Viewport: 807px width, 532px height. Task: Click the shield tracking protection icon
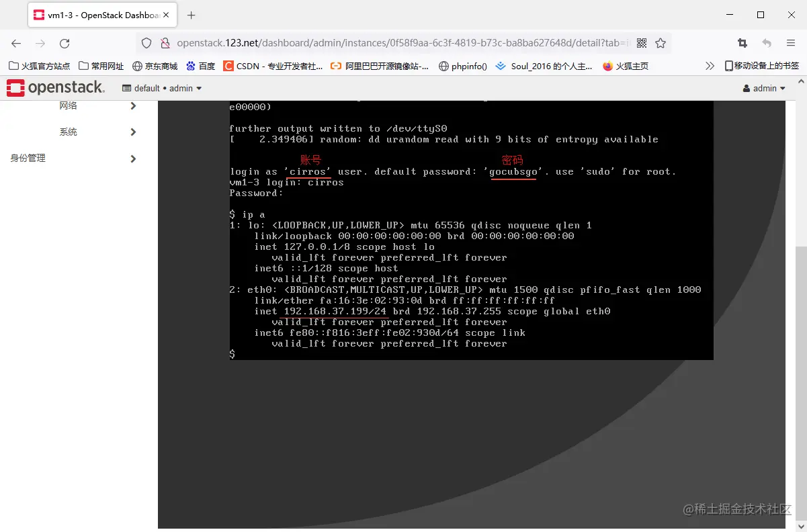(x=146, y=43)
